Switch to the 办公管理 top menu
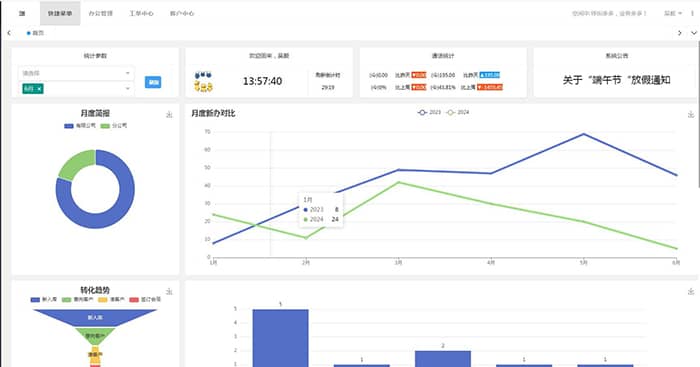Image resolution: width=700 pixels, height=367 pixels. [x=100, y=13]
